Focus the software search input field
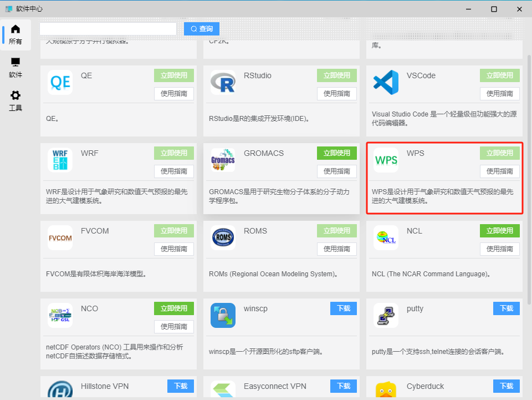 point(108,29)
